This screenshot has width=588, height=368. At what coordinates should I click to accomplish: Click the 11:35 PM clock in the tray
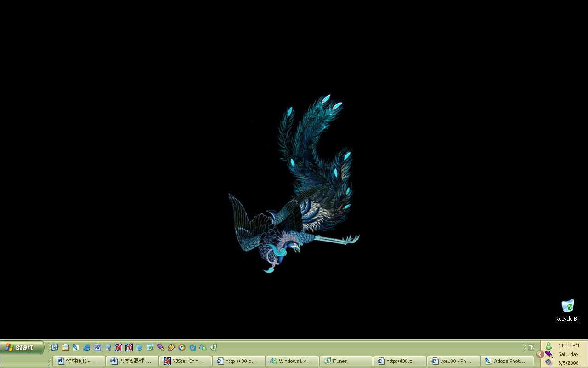[x=569, y=345]
